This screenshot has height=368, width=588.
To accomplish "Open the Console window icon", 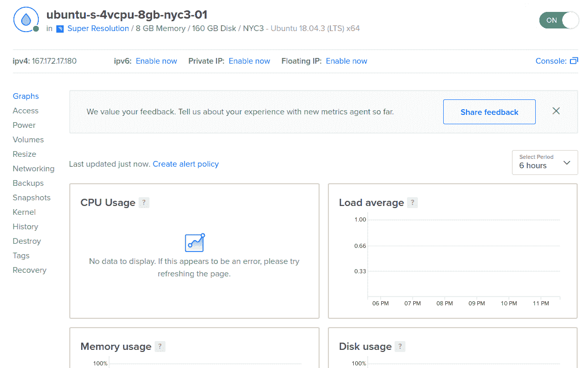I will (x=574, y=61).
